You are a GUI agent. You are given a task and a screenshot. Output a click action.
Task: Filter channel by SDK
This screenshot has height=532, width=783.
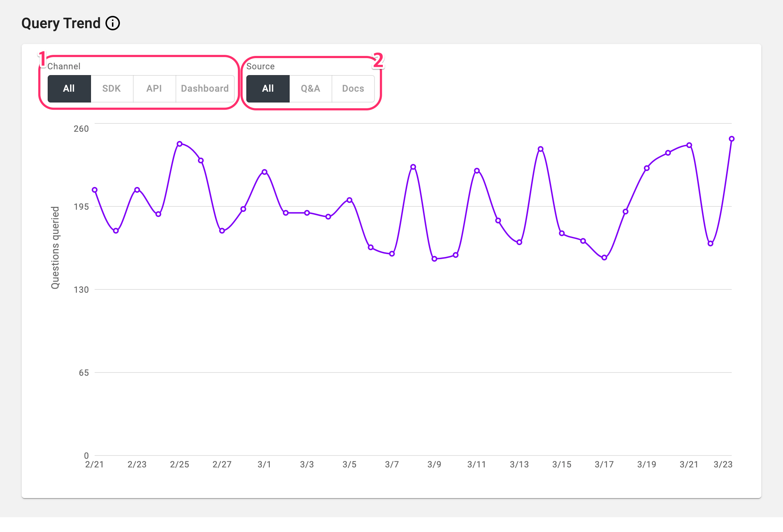click(112, 89)
